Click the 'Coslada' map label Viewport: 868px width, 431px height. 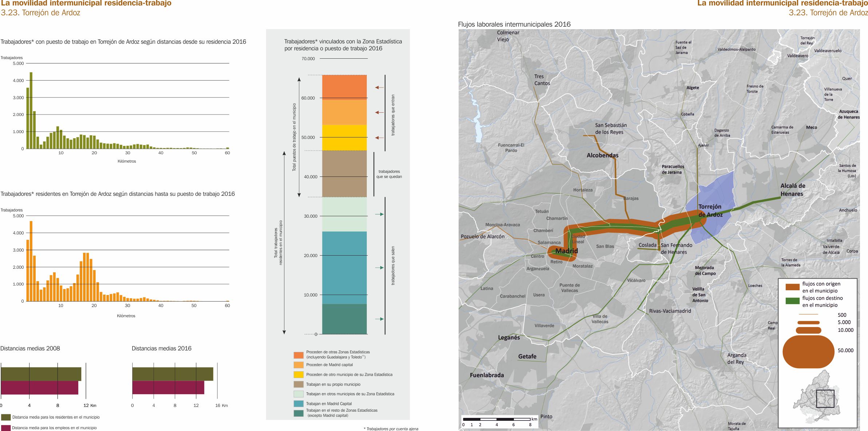click(647, 245)
